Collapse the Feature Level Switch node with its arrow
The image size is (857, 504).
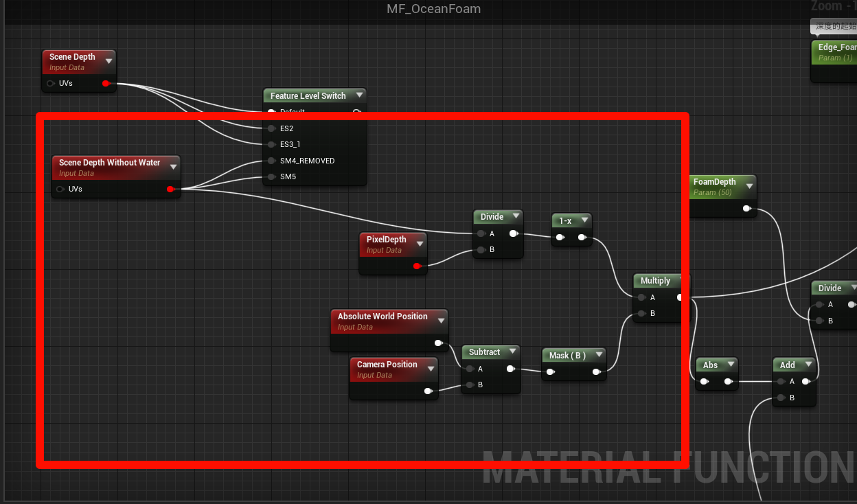358,95
